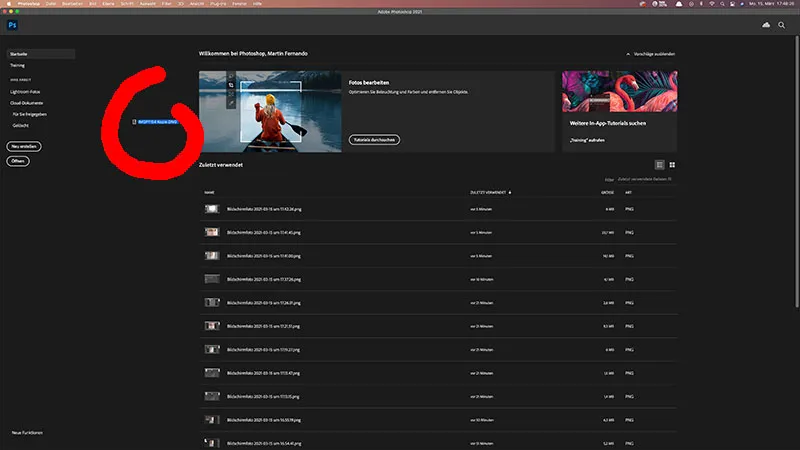Viewport: 800px width, 450px height.
Task: Open the Bearbeiten menu
Action: [72, 4]
